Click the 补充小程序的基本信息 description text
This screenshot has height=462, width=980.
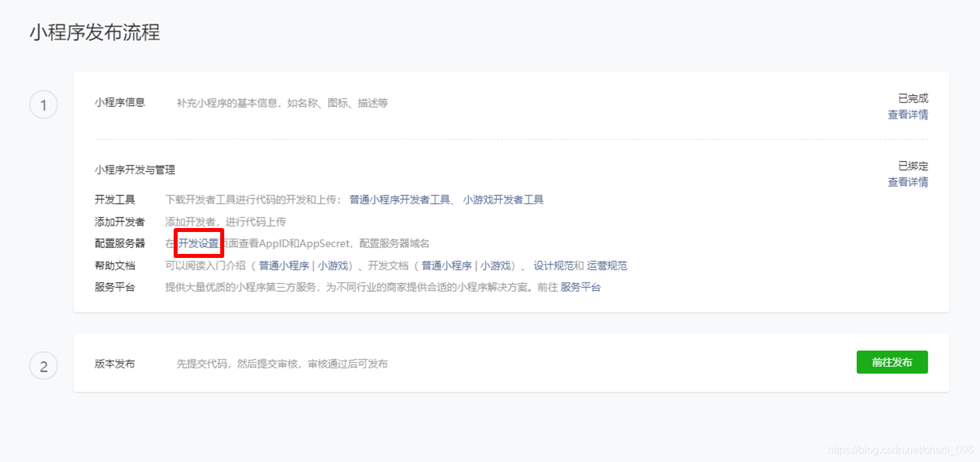[282, 103]
